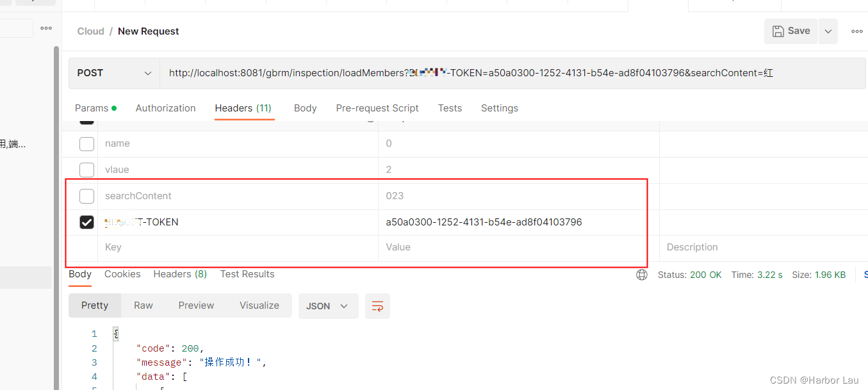The width and height of the screenshot is (868, 390).
Task: Click the request URL field
Action: (x=448, y=72)
